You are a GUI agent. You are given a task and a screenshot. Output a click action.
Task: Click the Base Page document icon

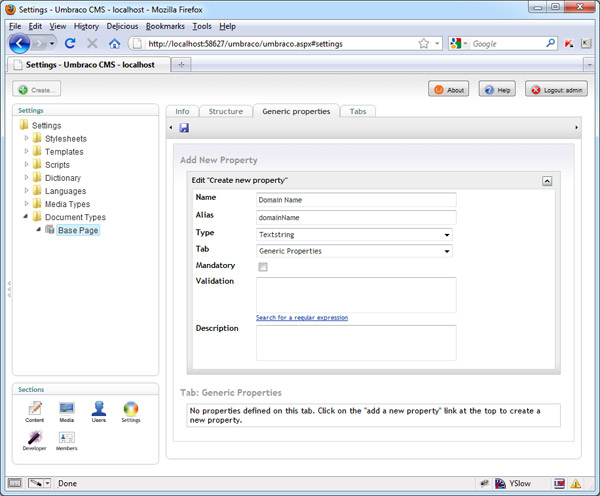coord(49,230)
